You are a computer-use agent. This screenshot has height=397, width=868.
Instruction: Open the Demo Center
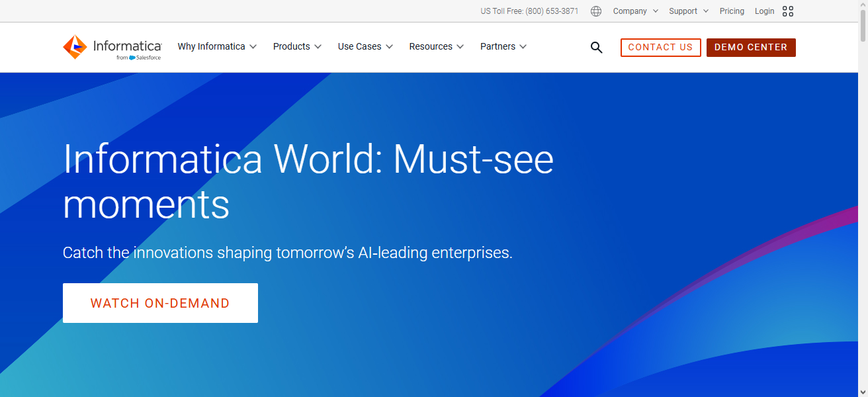[751, 48]
